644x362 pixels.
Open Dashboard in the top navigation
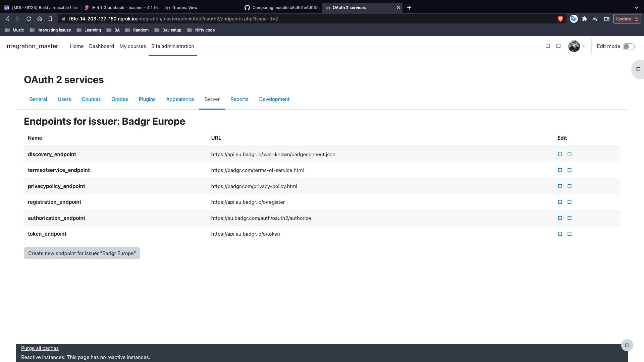tap(101, 46)
